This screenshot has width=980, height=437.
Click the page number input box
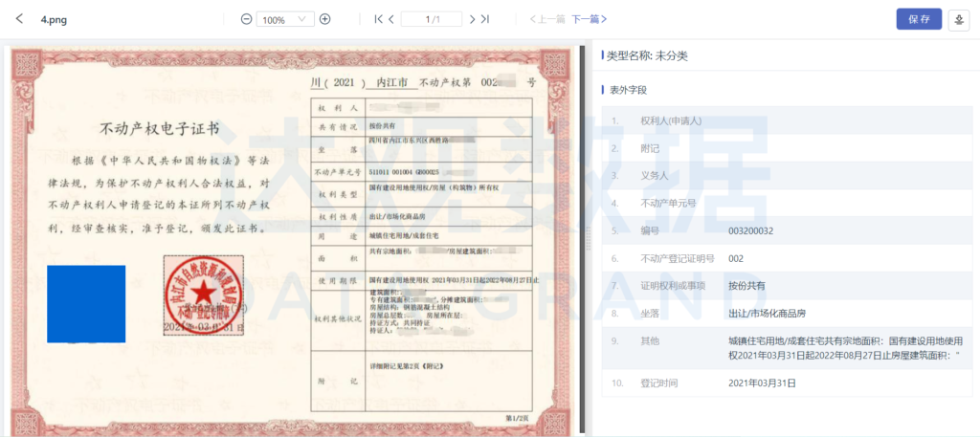pos(431,19)
